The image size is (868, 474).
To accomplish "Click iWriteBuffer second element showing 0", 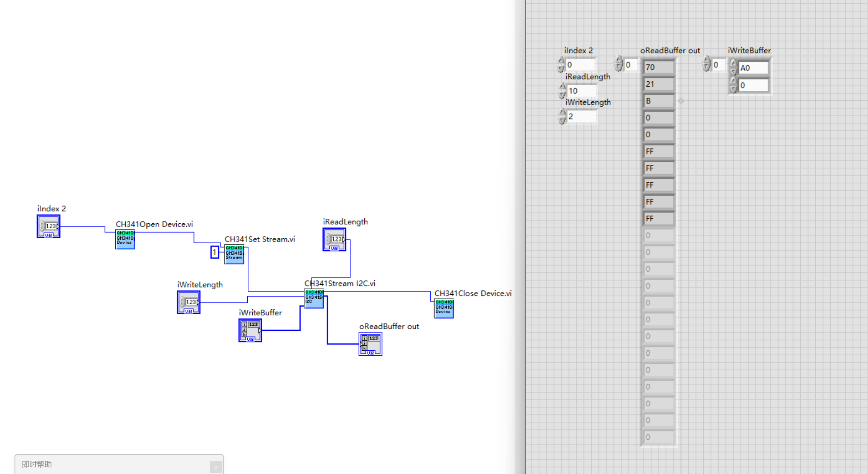I will pos(753,85).
